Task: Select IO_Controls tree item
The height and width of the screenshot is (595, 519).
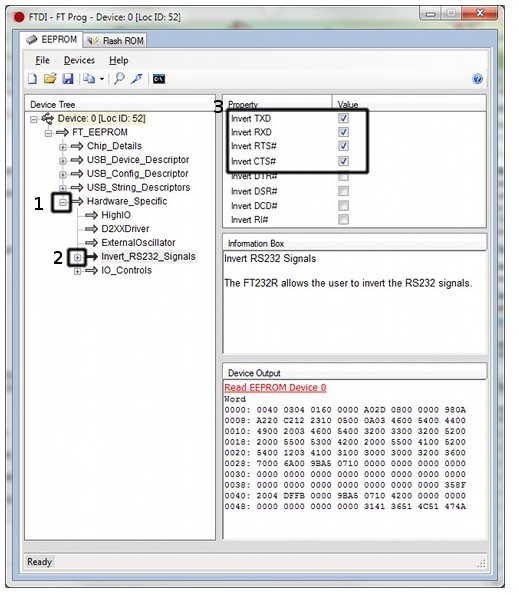Action: pyautogui.click(x=127, y=270)
